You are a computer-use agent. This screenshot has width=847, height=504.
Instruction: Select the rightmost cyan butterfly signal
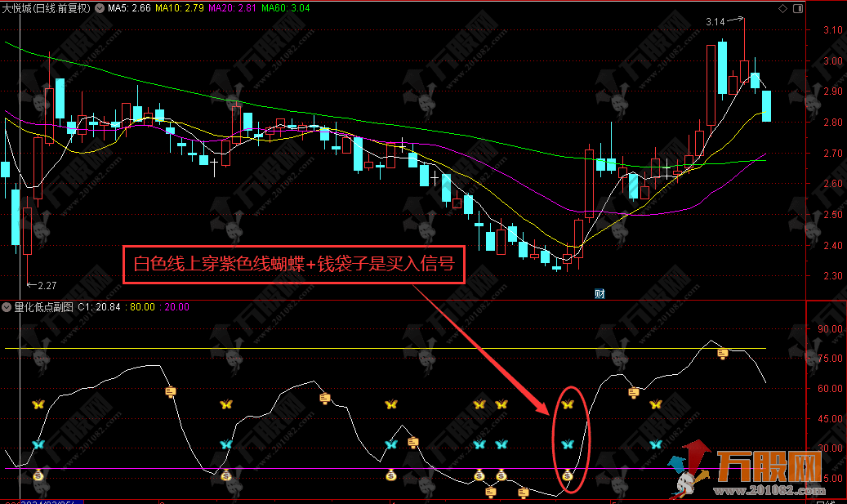tap(655, 444)
